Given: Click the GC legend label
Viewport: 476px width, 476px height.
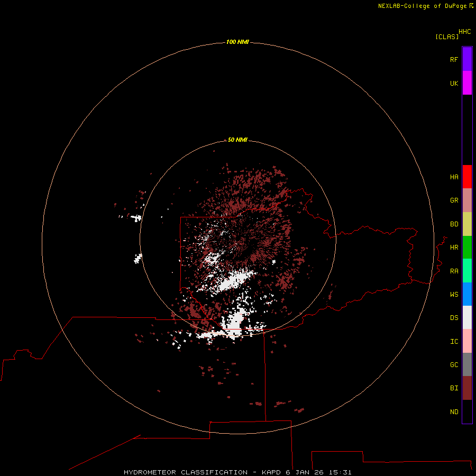Looking at the screenshot, I should point(454,364).
